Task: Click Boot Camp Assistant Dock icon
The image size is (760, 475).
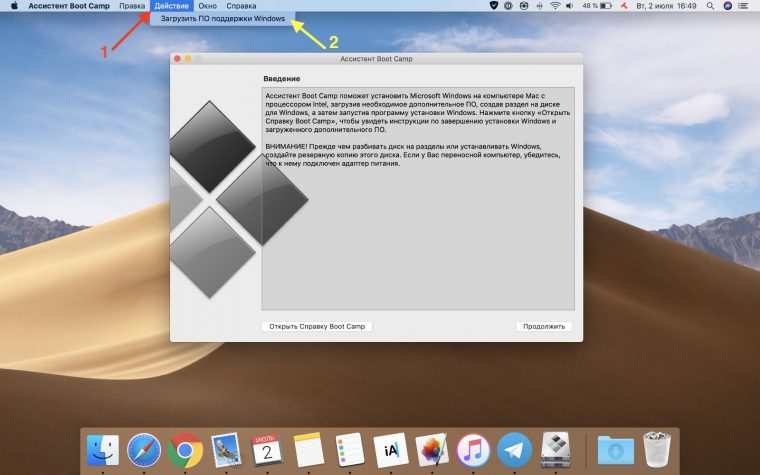Action: pyautogui.click(x=555, y=450)
